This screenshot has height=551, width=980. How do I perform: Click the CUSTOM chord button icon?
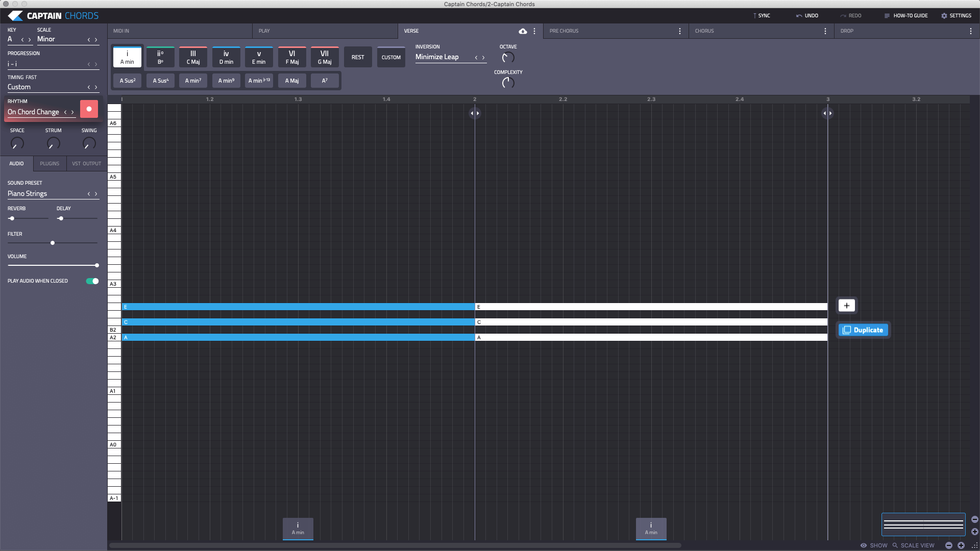[x=390, y=57]
